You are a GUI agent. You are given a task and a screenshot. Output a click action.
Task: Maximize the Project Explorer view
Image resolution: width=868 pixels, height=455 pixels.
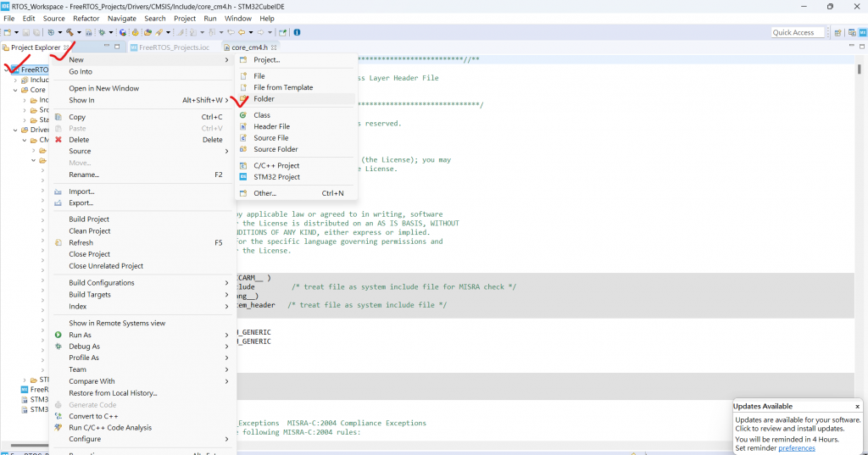pyautogui.click(x=117, y=47)
